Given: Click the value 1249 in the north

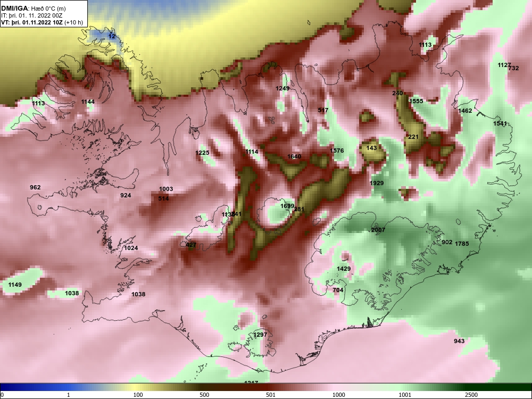Looking at the screenshot, I should coord(282,88).
